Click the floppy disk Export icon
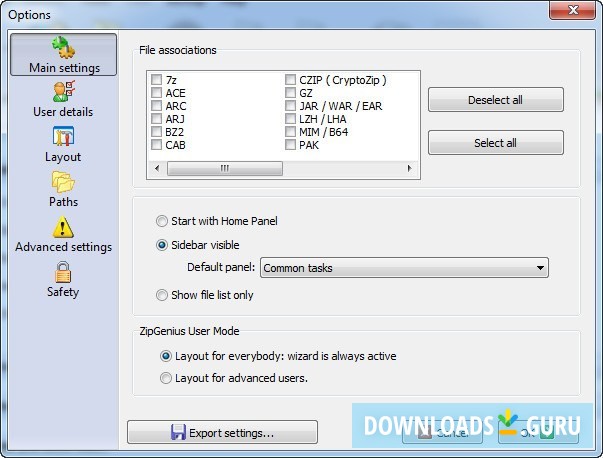This screenshot has height=458, width=603. pos(178,432)
